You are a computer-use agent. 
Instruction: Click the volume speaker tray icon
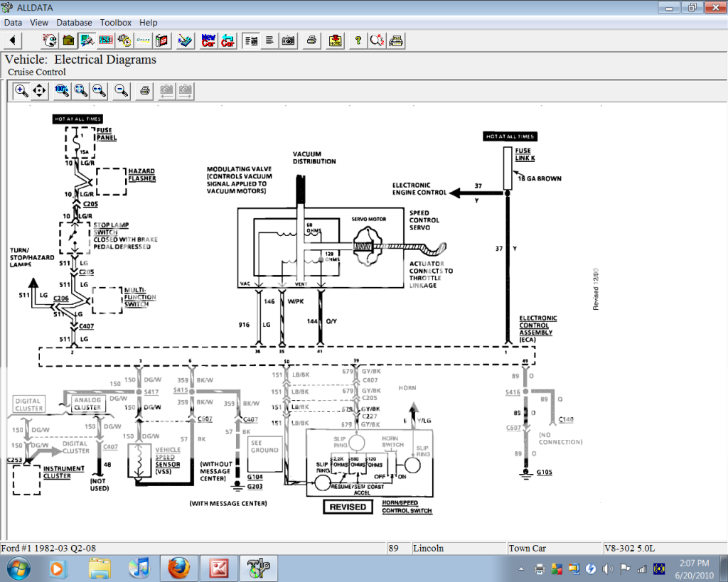pos(607,569)
